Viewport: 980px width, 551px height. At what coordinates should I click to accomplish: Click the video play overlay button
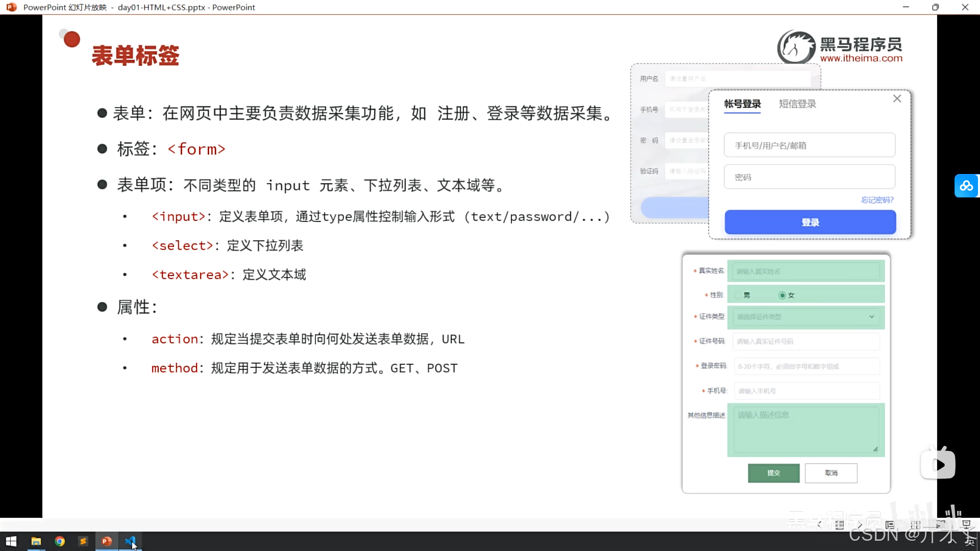tap(938, 464)
